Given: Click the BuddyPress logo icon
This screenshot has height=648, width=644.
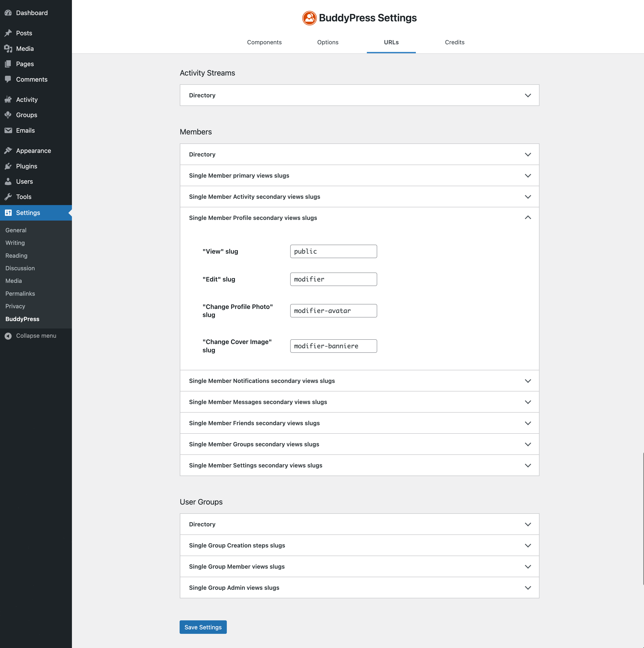Looking at the screenshot, I should point(309,18).
